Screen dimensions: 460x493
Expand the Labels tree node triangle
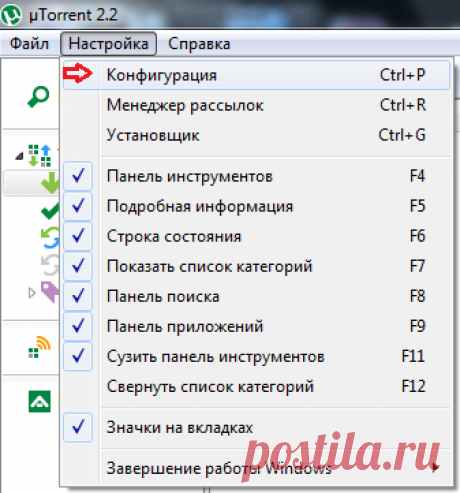click(x=32, y=293)
